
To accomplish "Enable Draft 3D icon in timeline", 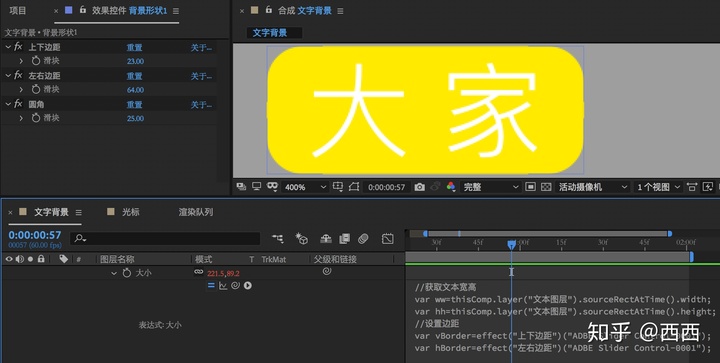I will pyautogui.click(x=301, y=238).
